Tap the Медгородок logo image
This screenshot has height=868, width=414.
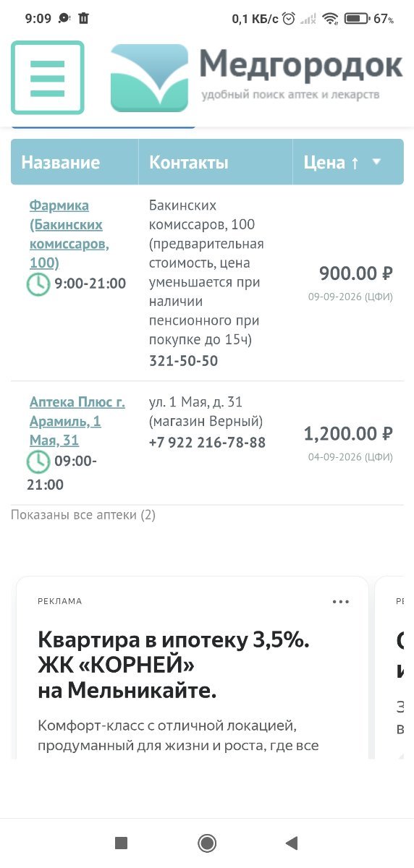click(149, 78)
